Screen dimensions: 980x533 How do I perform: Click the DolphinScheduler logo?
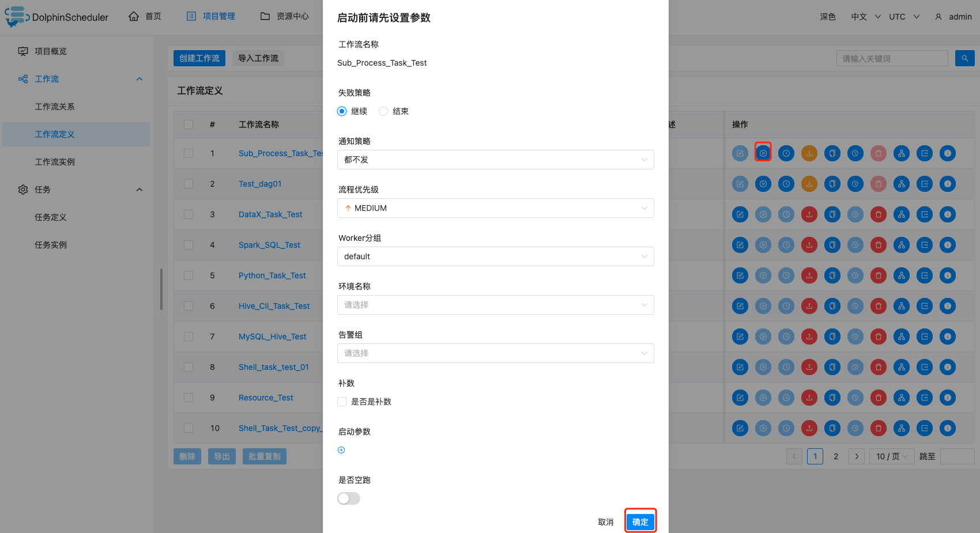pos(56,17)
